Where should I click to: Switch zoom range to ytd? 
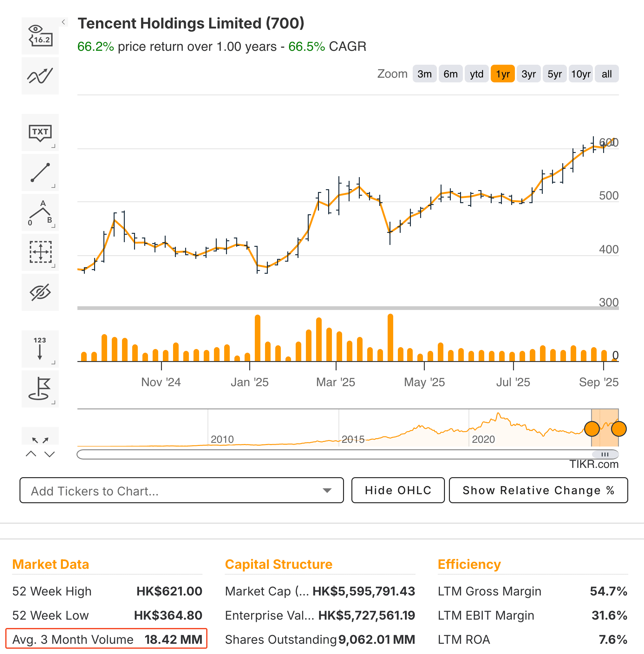[476, 74]
